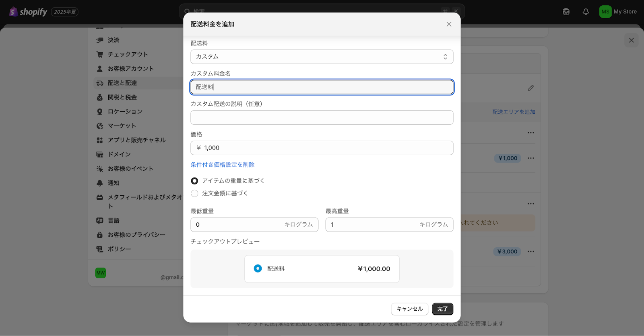
Task: Click the MW user avatar in sidebar
Action: point(101,273)
